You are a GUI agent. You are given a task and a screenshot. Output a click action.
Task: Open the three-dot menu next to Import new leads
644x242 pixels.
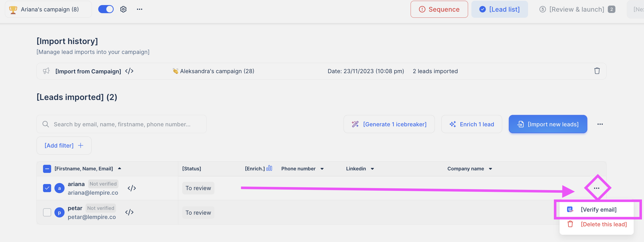click(x=600, y=124)
